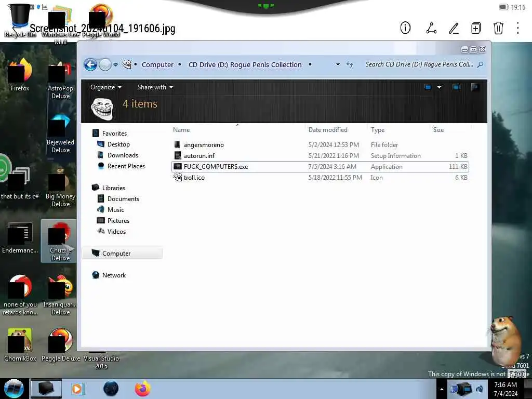Expand address bar history dropdown

tap(338, 64)
